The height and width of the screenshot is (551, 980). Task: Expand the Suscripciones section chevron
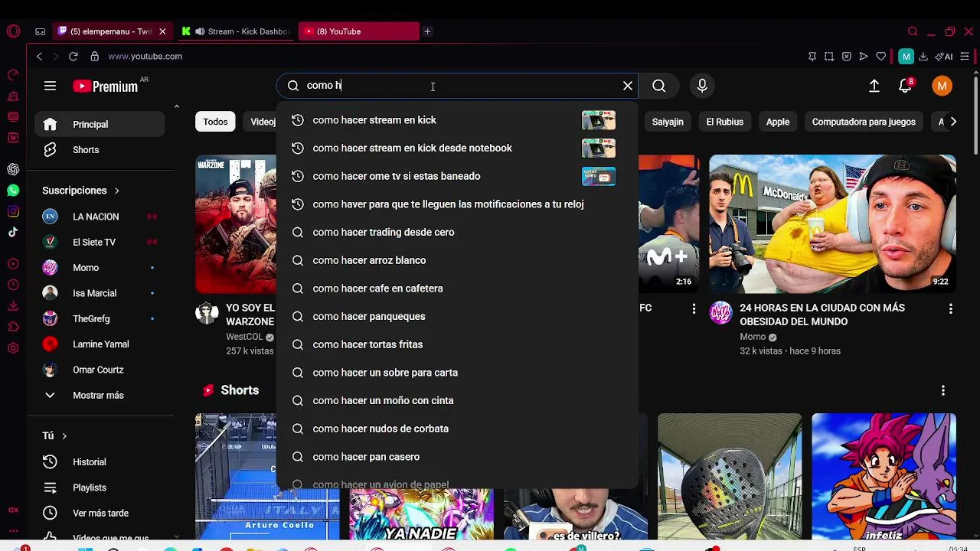[116, 191]
